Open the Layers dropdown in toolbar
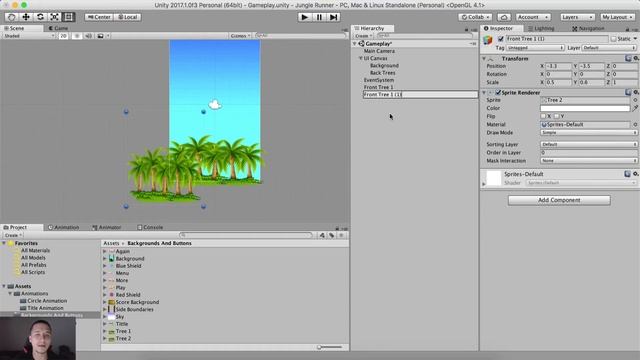Viewport: 640px width, 360px height. [x=577, y=17]
